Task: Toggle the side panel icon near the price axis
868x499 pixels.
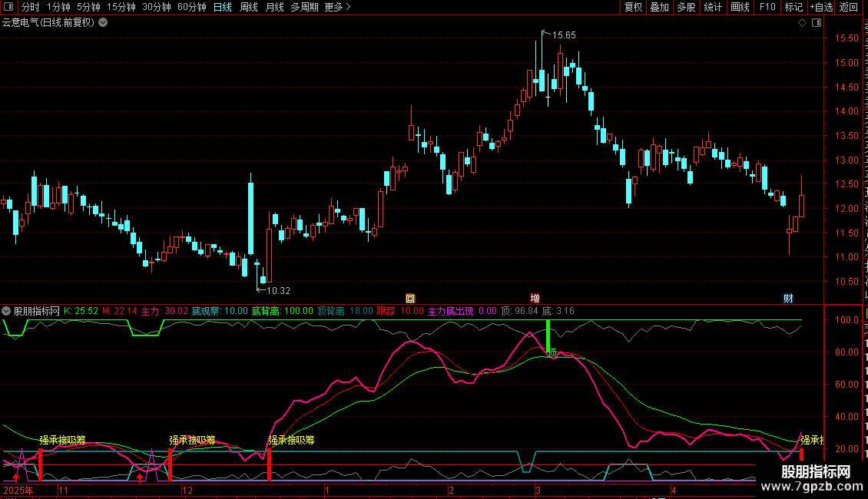Action: (x=817, y=23)
